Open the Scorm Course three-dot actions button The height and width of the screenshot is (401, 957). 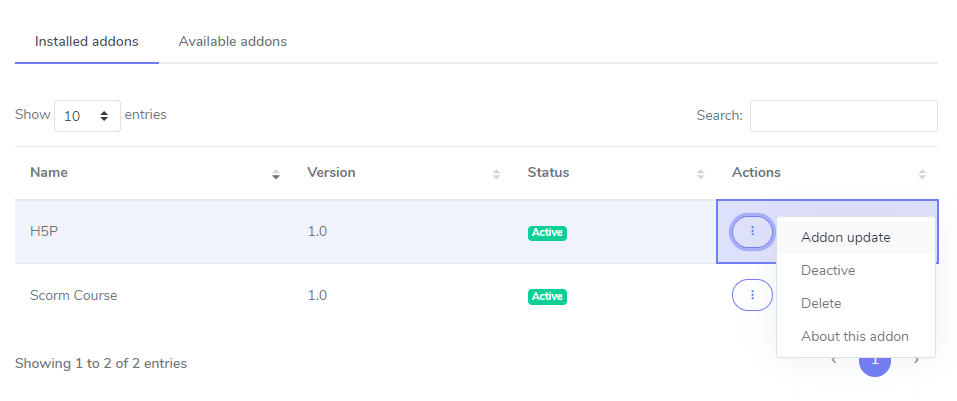[x=752, y=295]
